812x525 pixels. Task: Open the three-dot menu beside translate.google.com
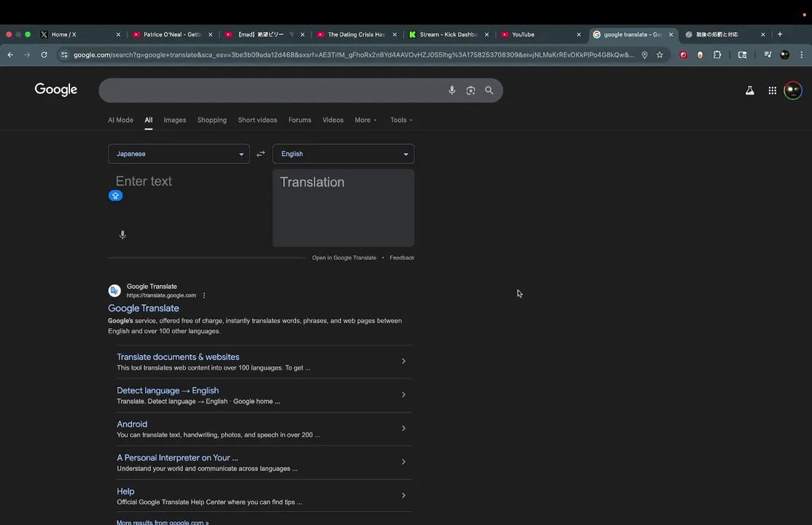coord(204,295)
